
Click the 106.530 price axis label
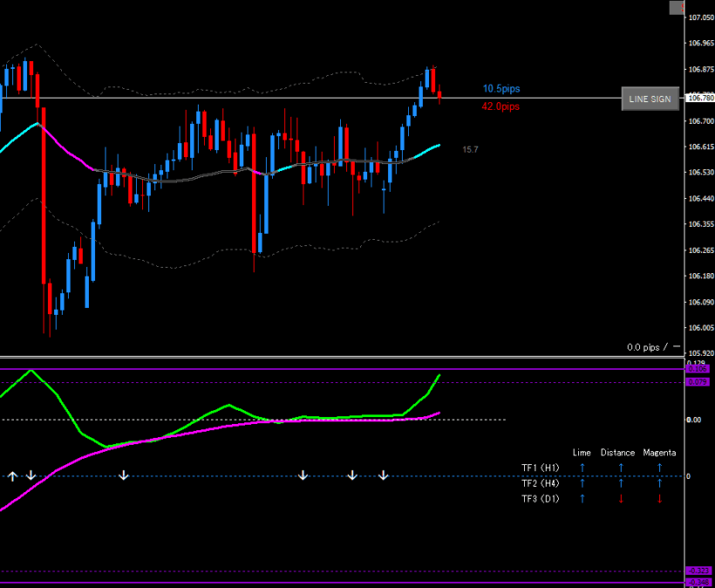(x=701, y=173)
